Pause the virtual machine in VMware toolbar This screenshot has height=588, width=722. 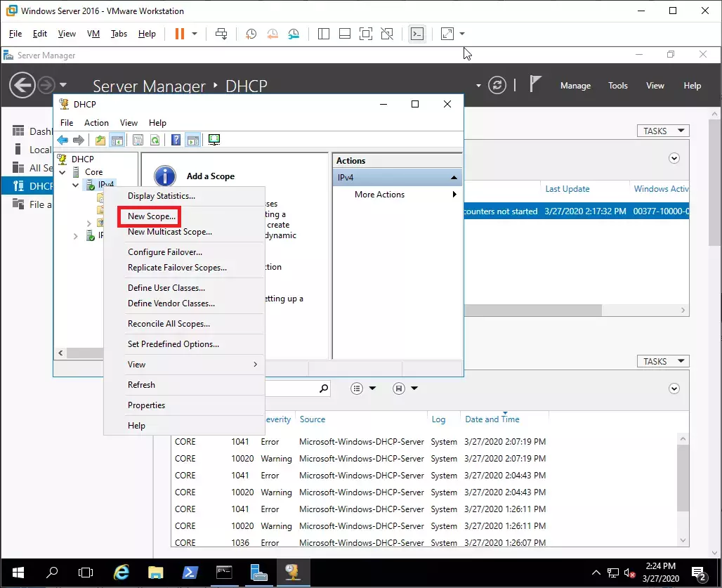pyautogui.click(x=180, y=34)
